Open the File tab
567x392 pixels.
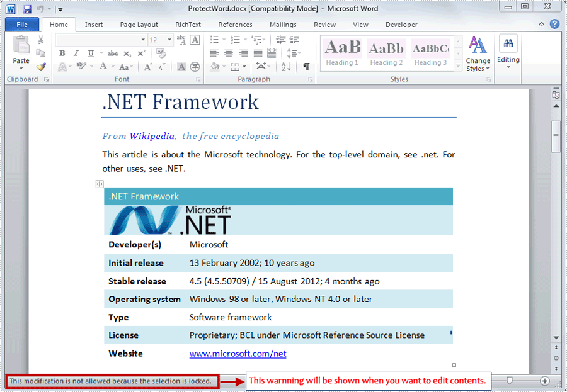click(x=22, y=25)
